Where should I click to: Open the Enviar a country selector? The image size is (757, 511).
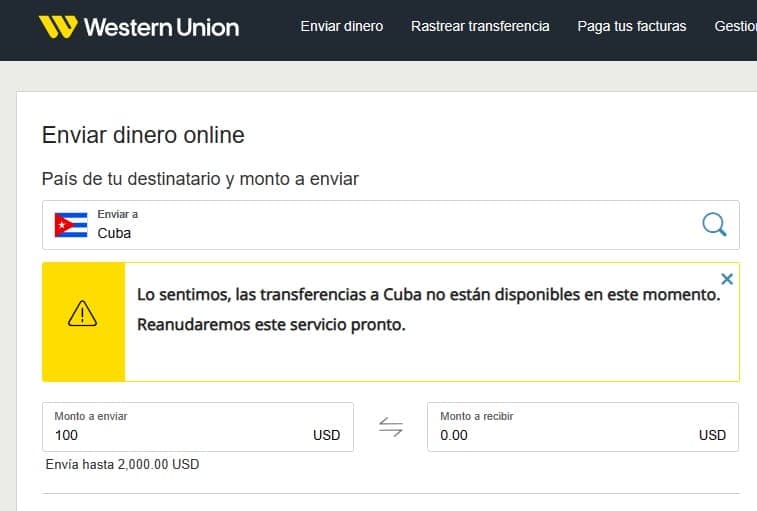380,225
